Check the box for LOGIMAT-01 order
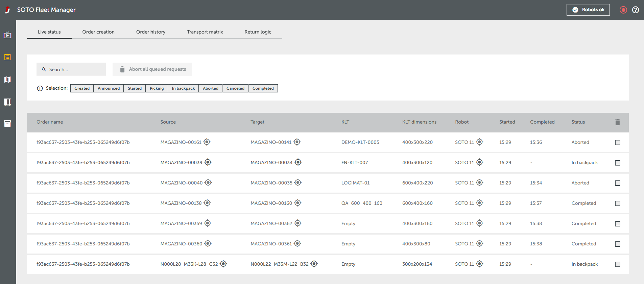The height and width of the screenshot is (284, 644). pos(618,183)
